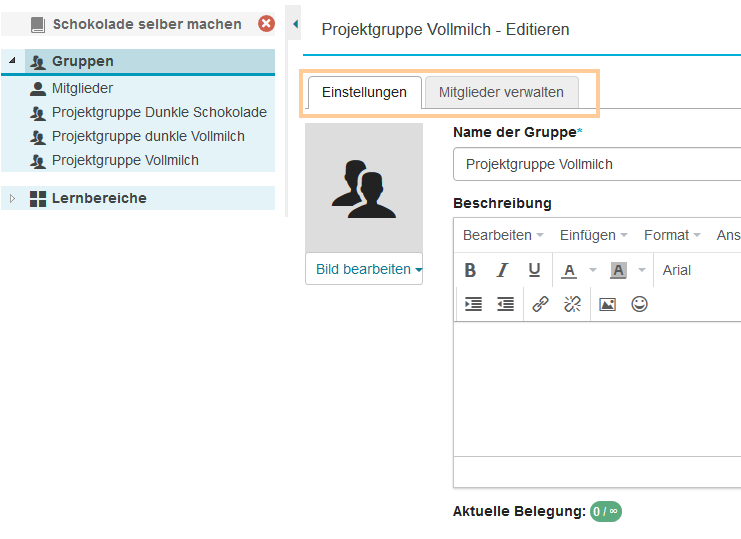Click the Gruppen people icon

coord(38,62)
